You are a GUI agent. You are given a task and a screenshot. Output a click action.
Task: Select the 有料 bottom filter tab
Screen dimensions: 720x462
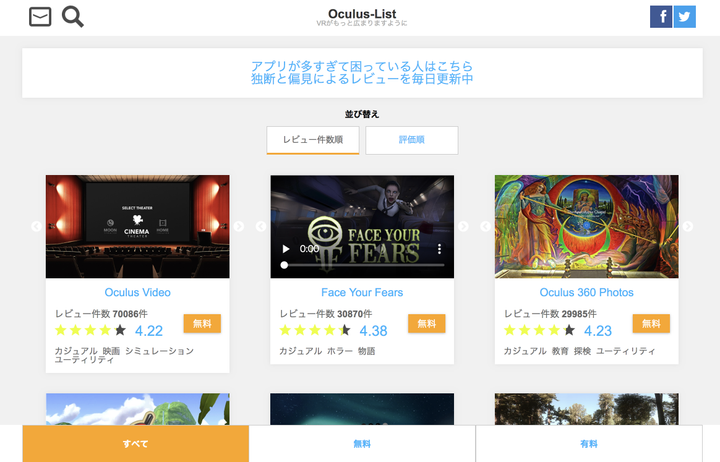589,444
